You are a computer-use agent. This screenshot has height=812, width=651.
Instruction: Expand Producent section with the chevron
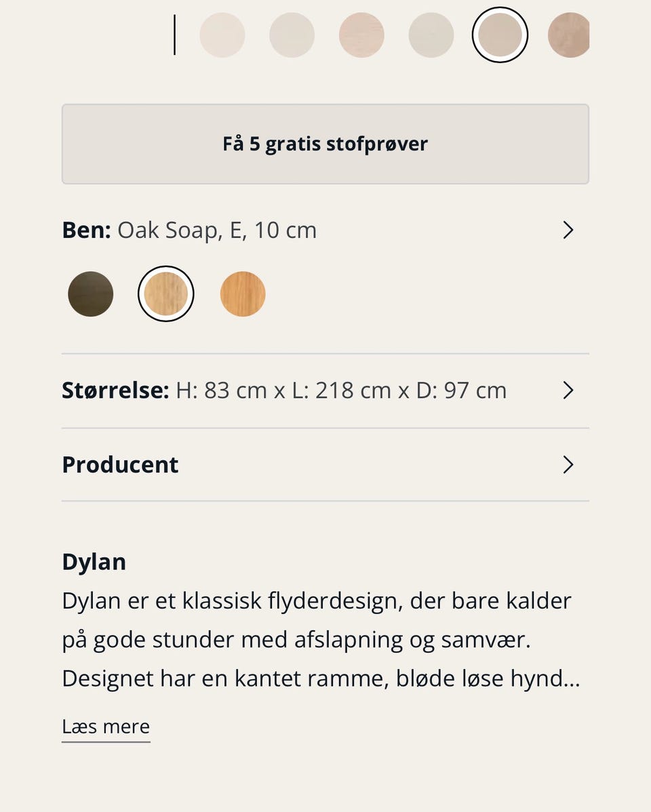coord(568,465)
